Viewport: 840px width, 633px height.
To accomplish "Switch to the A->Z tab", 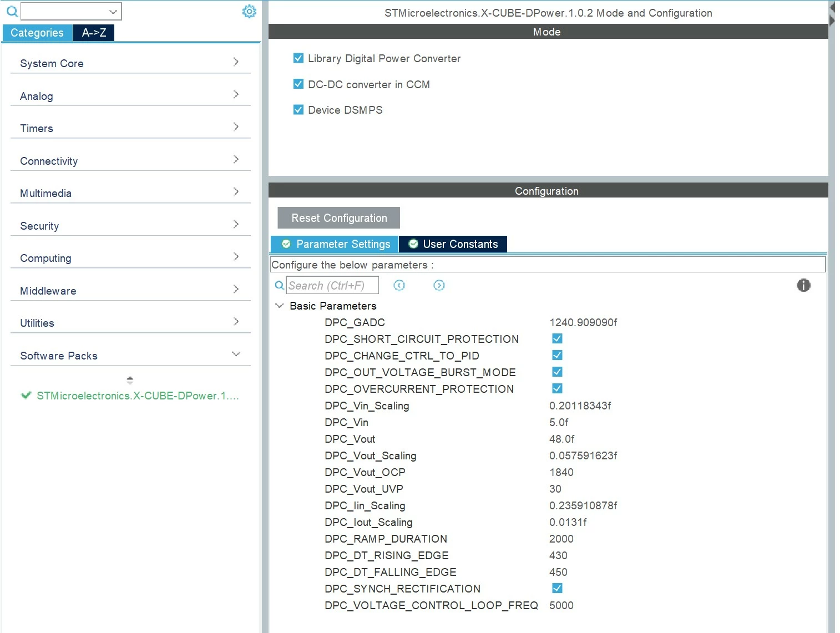I will [x=94, y=33].
